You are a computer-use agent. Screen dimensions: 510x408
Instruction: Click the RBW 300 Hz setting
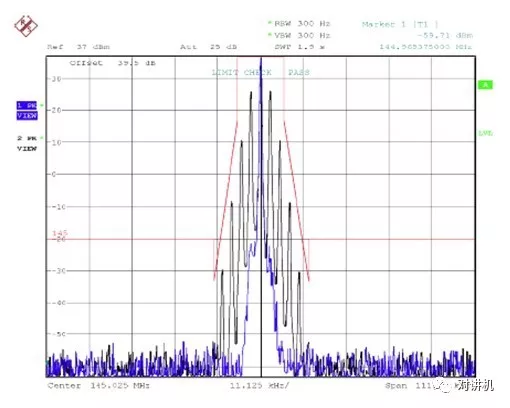[302, 23]
